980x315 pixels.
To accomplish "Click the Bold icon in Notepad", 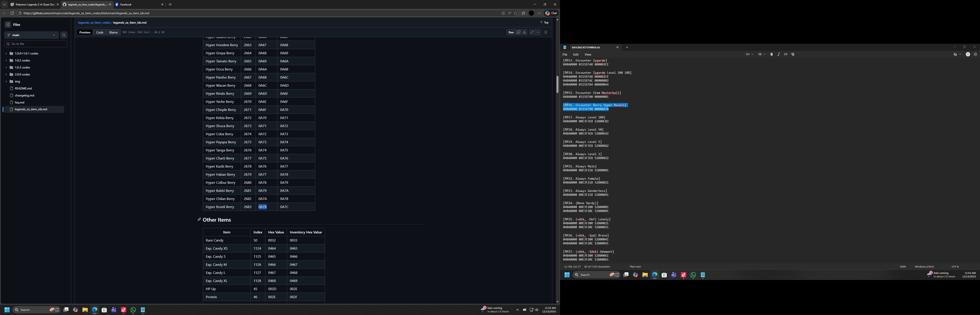I will point(772,54).
